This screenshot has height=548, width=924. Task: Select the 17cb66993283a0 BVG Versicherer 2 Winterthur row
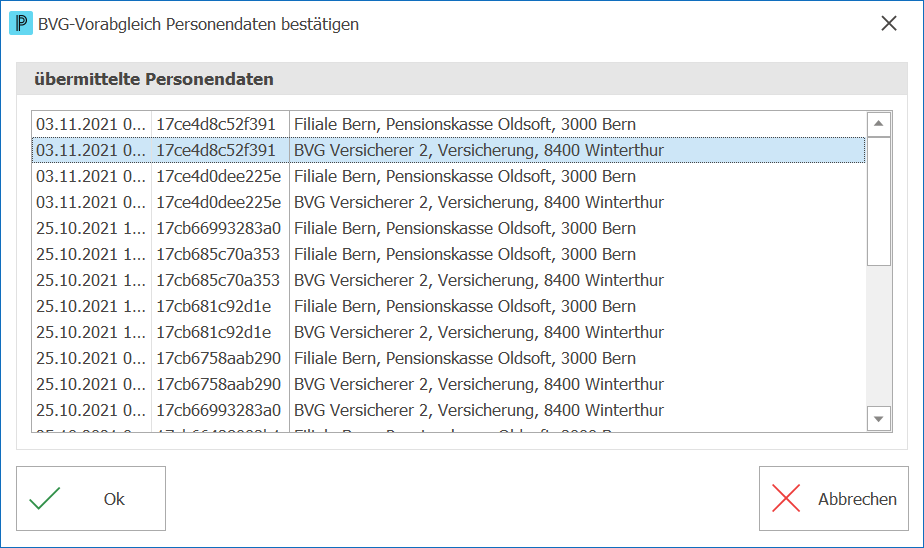[448, 410]
